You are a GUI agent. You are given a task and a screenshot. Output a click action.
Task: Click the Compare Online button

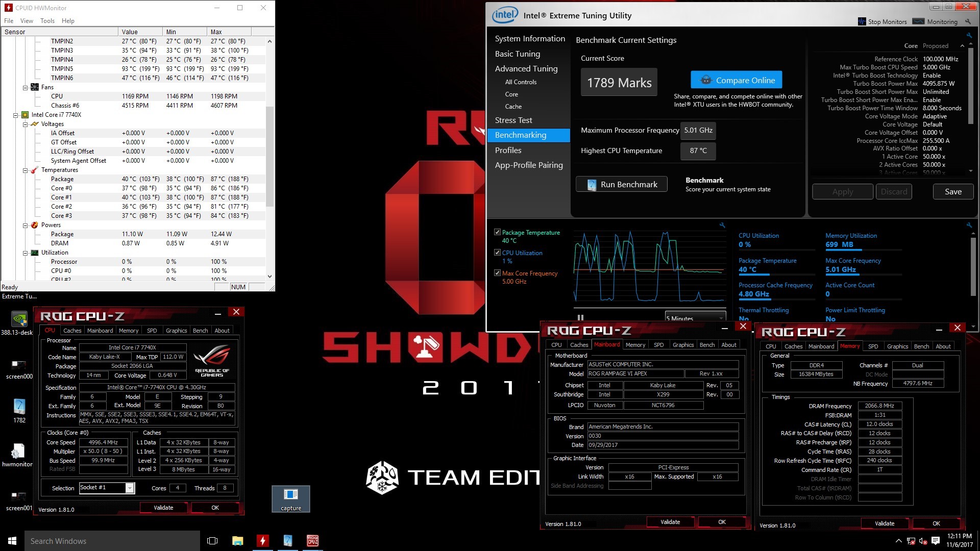[736, 80]
